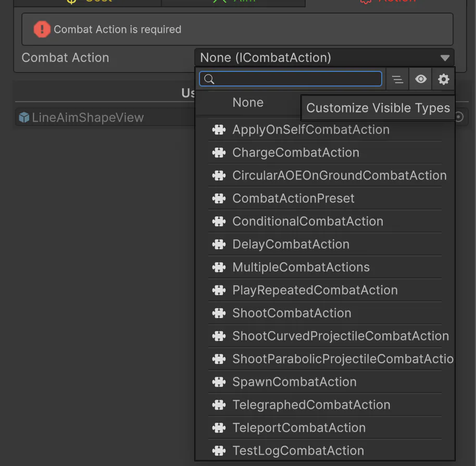This screenshot has height=466, width=476.
Task: Toggle the grouped list view icon
Action: [x=397, y=79]
